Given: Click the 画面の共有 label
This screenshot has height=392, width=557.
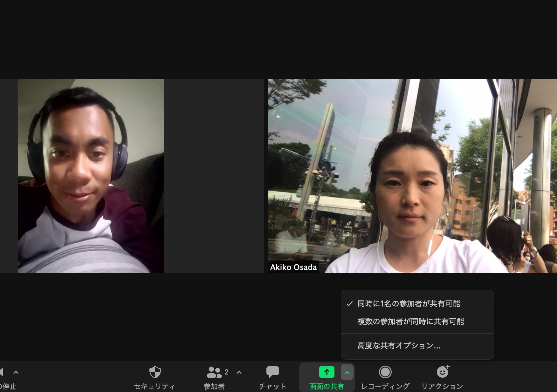Looking at the screenshot, I should (x=327, y=386).
